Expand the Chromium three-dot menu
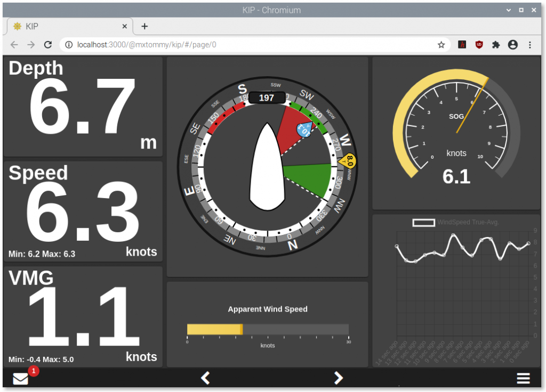This screenshot has width=546, height=392. pyautogui.click(x=529, y=45)
